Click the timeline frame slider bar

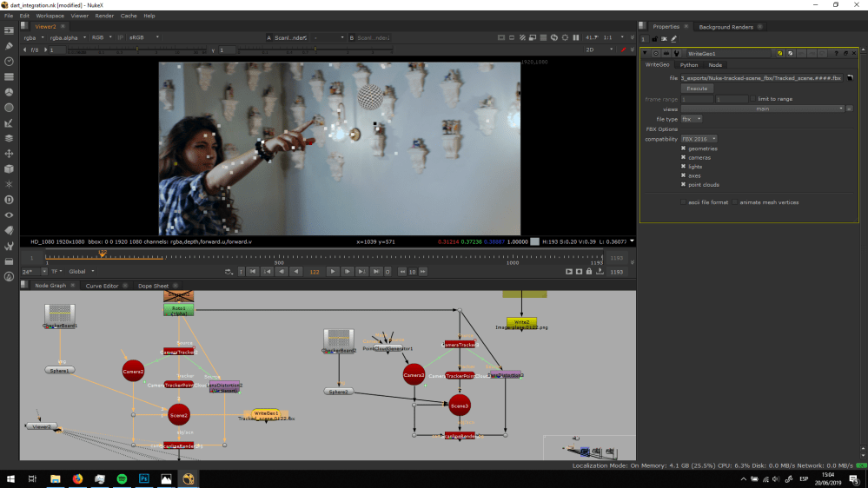pyautogui.click(x=325, y=257)
